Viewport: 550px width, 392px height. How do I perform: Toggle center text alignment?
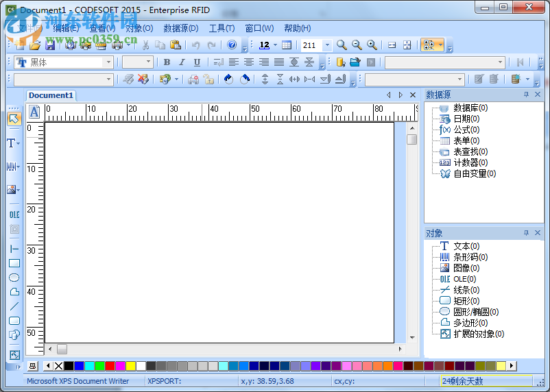tap(249, 62)
